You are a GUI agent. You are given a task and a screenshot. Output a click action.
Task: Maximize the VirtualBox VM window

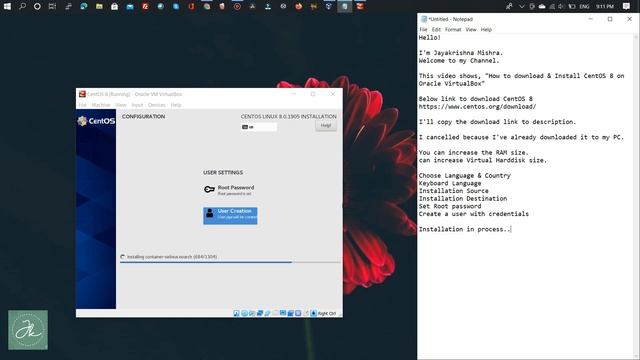pyautogui.click(x=313, y=94)
